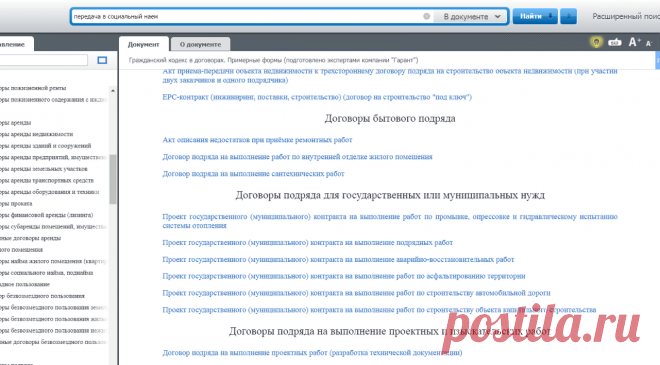Screen dimensions: 660x365
Task: Select the 'аренды зданий и сооружений' contents item
Action: (45, 146)
